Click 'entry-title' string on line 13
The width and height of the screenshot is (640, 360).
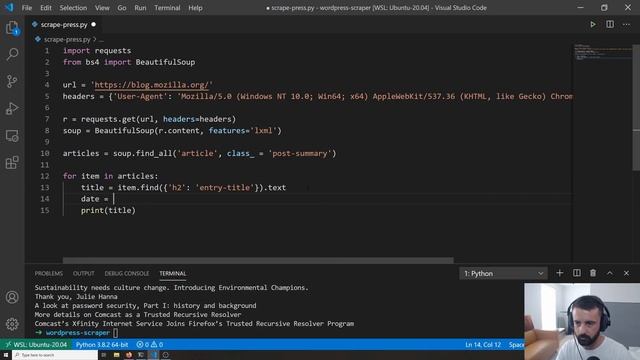(x=225, y=187)
